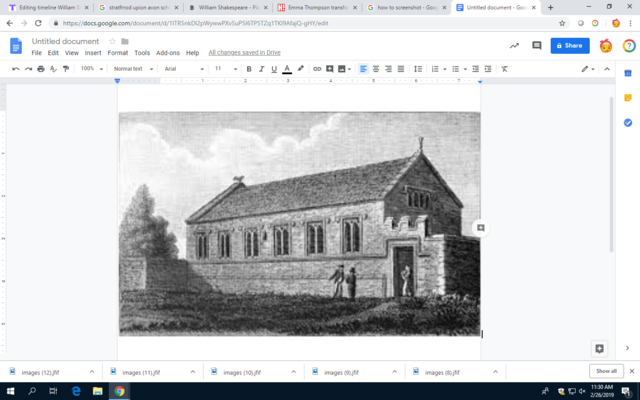Open the font size 11 dropdown
640x400 pixels.
click(x=225, y=69)
